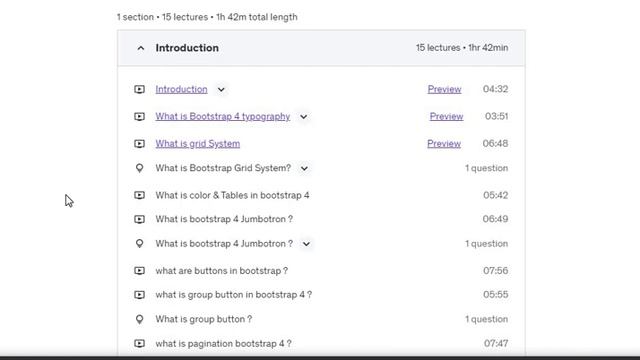Click video icon beside Bootstrap 4 typography
The height and width of the screenshot is (360, 640).
click(x=140, y=117)
